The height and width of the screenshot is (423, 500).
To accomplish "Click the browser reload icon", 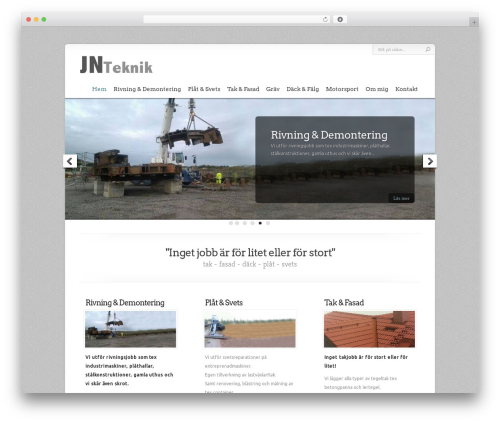I will point(325,19).
